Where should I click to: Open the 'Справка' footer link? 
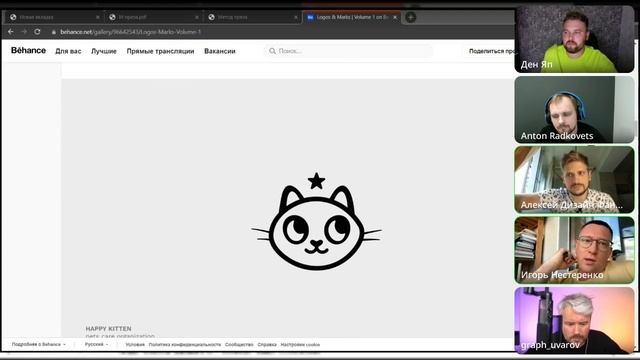pos(267,345)
